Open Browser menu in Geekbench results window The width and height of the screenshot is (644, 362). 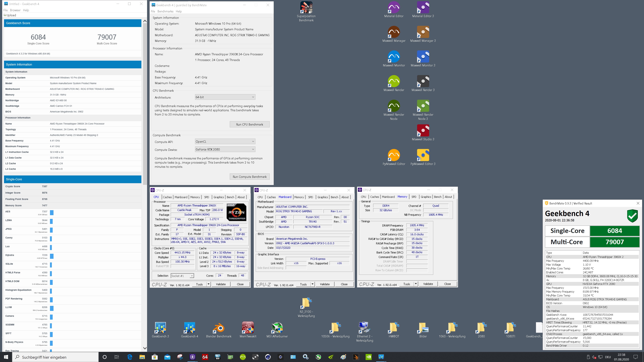(x=15, y=10)
